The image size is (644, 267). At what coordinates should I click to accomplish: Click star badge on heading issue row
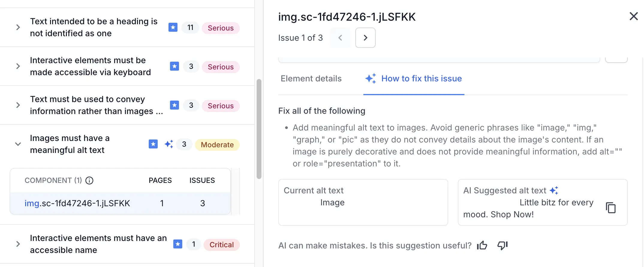[x=173, y=28]
